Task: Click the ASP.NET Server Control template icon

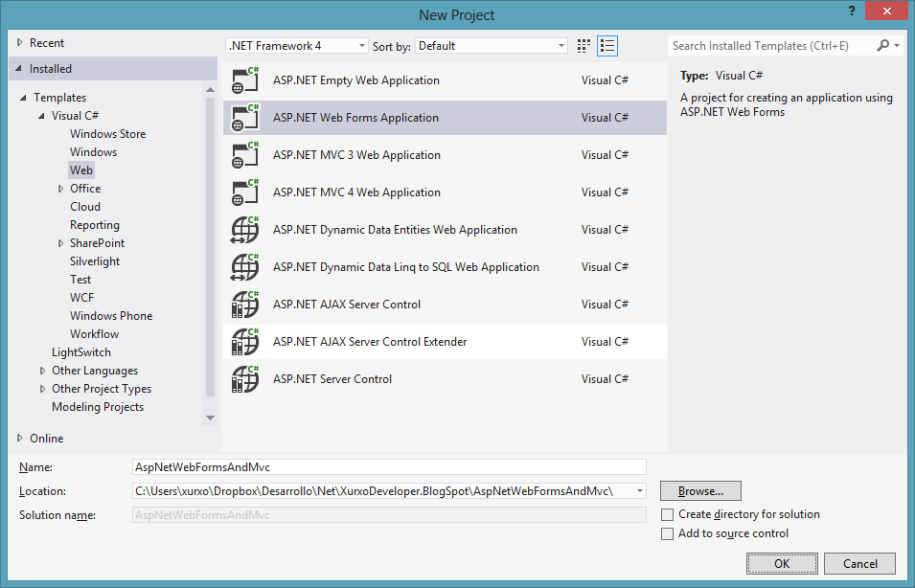Action: tap(243, 379)
